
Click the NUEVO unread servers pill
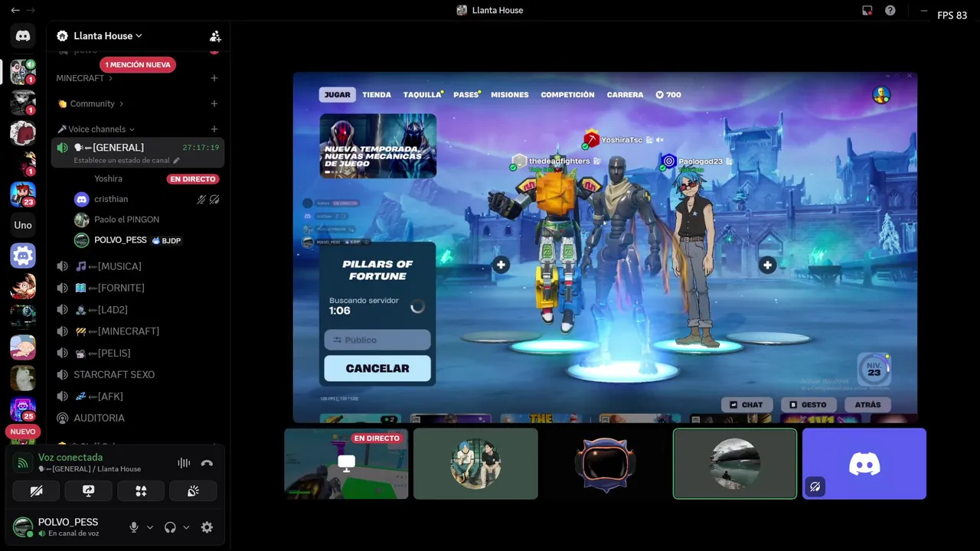(x=23, y=432)
